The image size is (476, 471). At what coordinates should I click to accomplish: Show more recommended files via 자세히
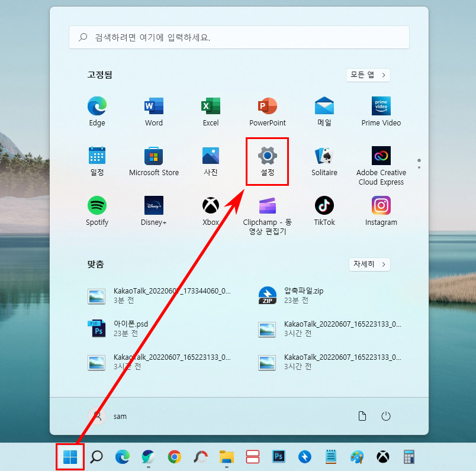[369, 264]
